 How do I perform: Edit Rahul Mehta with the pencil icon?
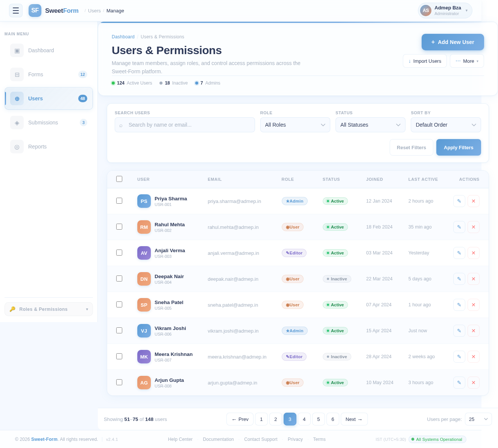tap(459, 227)
